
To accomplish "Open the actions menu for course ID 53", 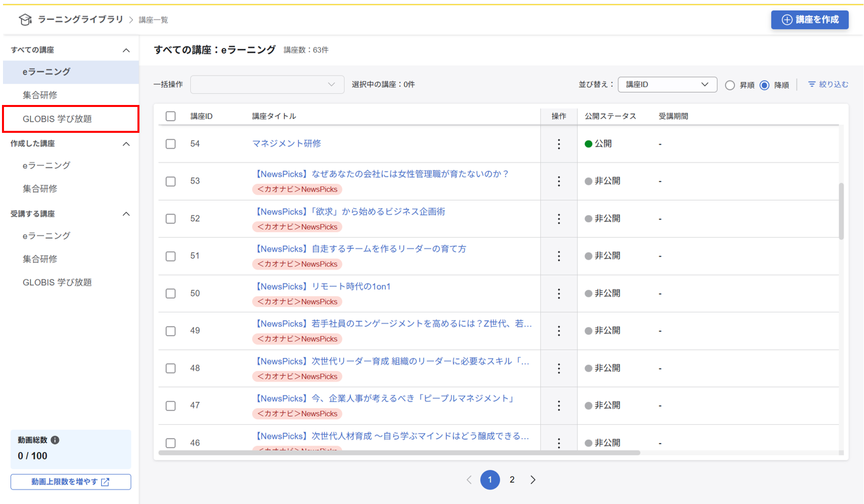I will pos(559,182).
